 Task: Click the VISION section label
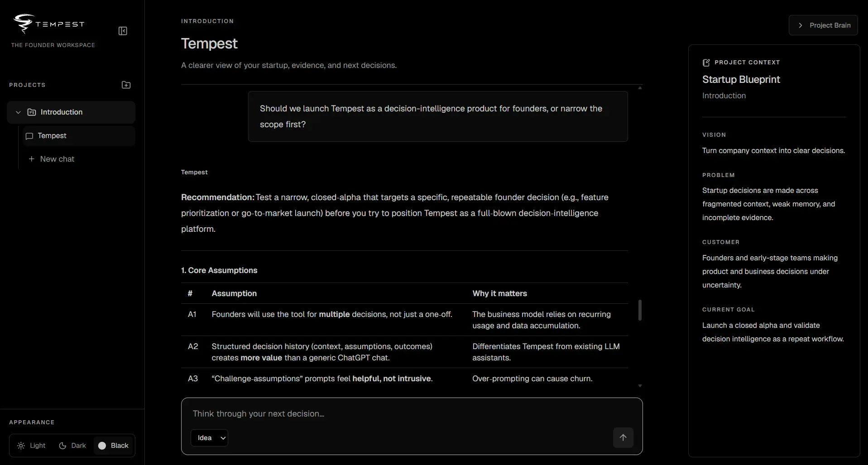coord(714,135)
